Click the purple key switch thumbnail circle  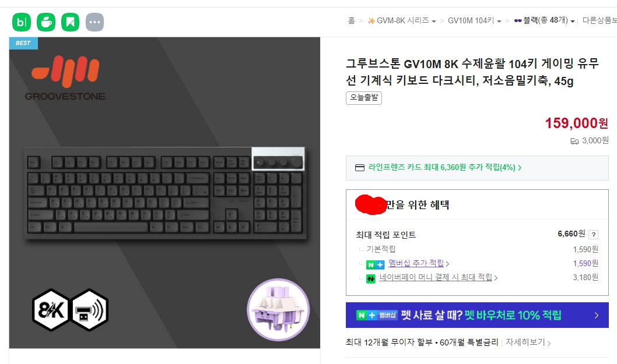tap(279, 310)
